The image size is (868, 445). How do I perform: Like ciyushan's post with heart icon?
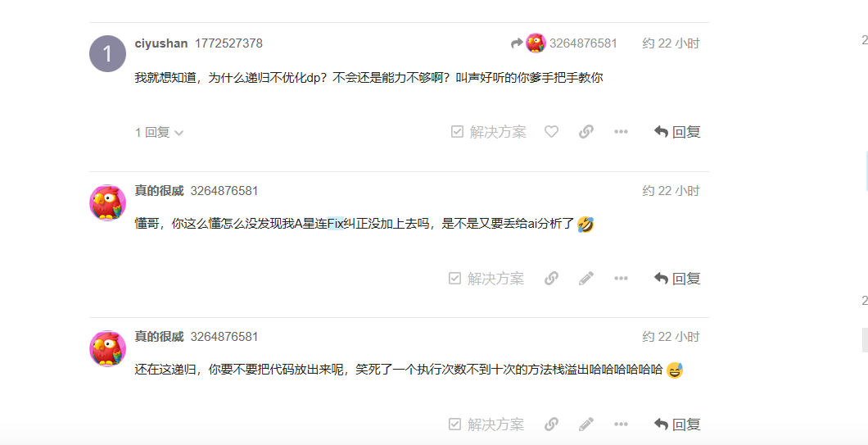pyautogui.click(x=551, y=132)
